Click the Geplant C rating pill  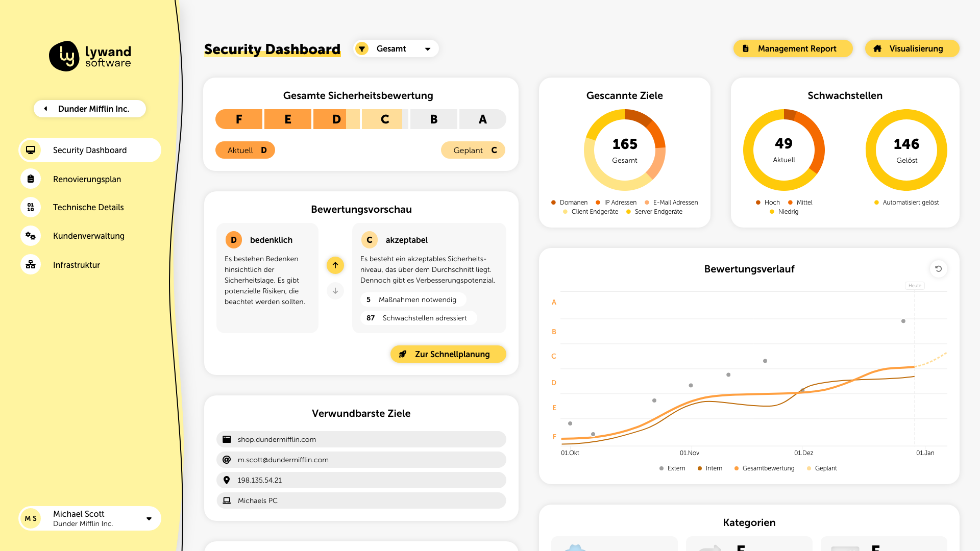(x=473, y=150)
